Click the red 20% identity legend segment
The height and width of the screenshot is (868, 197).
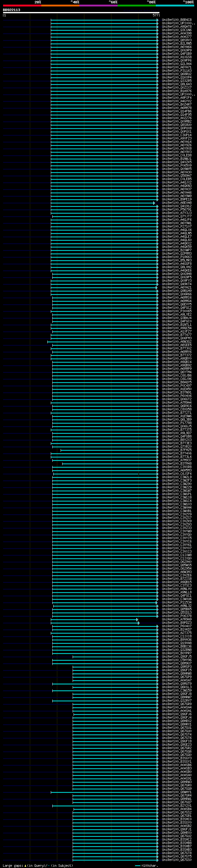[22, 6]
